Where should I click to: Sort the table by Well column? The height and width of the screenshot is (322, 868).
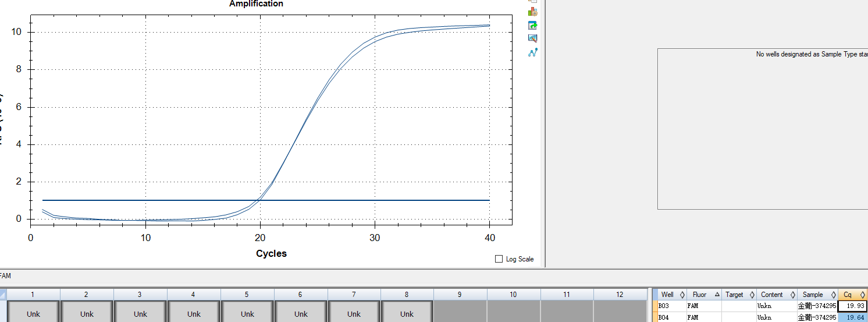pos(672,295)
